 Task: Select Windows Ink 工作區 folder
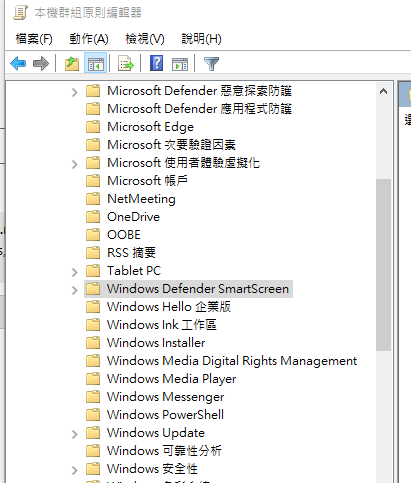tap(162, 325)
